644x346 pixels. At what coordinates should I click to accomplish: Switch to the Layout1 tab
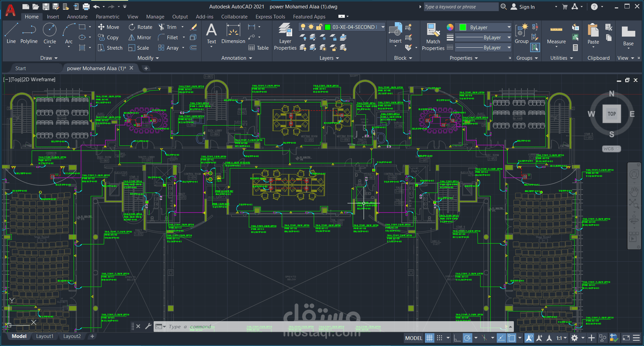tap(45, 336)
